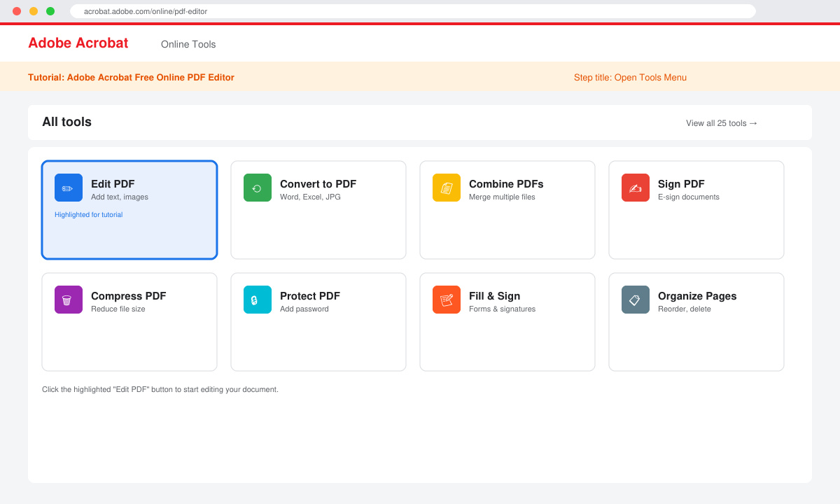Image resolution: width=840 pixels, height=504 pixels.
Task: Click the yellow Combine PDFs icon
Action: click(x=447, y=188)
